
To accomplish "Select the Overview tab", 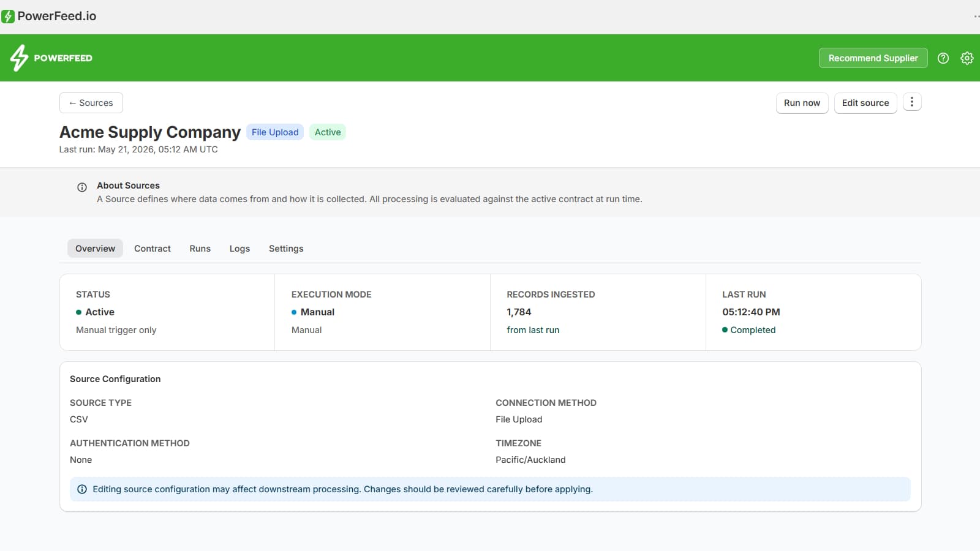I will [95, 249].
